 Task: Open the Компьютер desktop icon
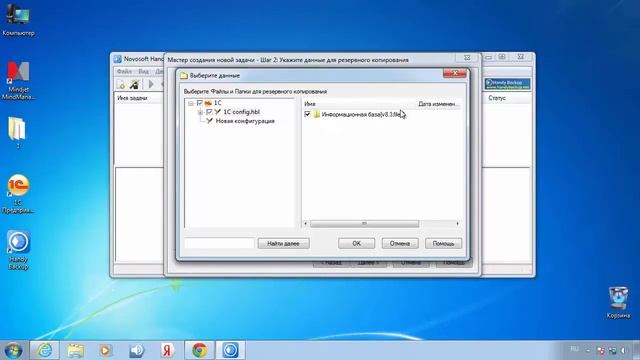tap(18, 20)
